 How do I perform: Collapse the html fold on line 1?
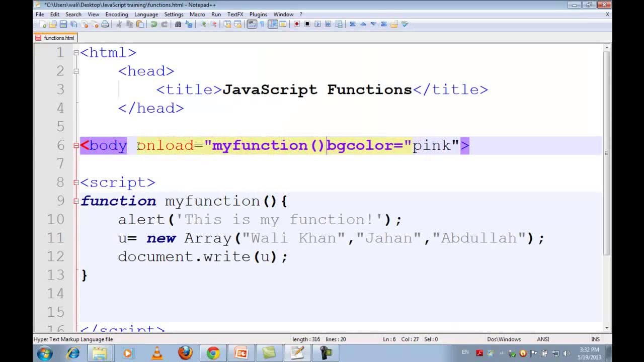(76, 53)
